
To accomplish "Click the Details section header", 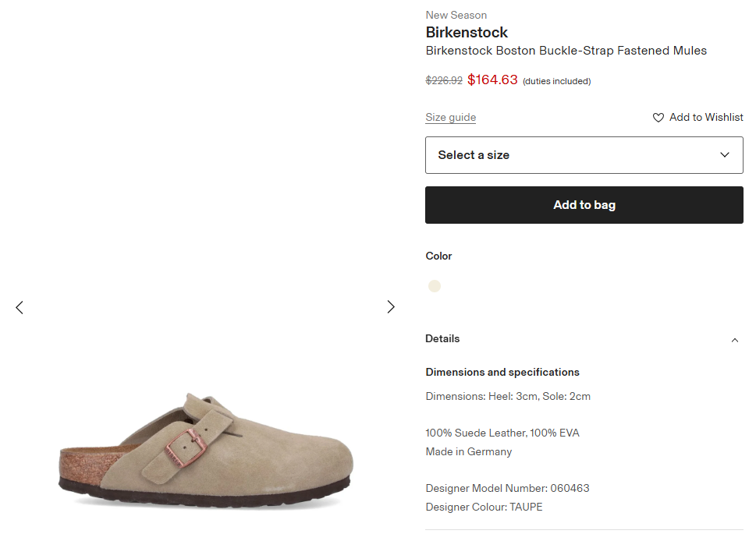I will tap(442, 339).
